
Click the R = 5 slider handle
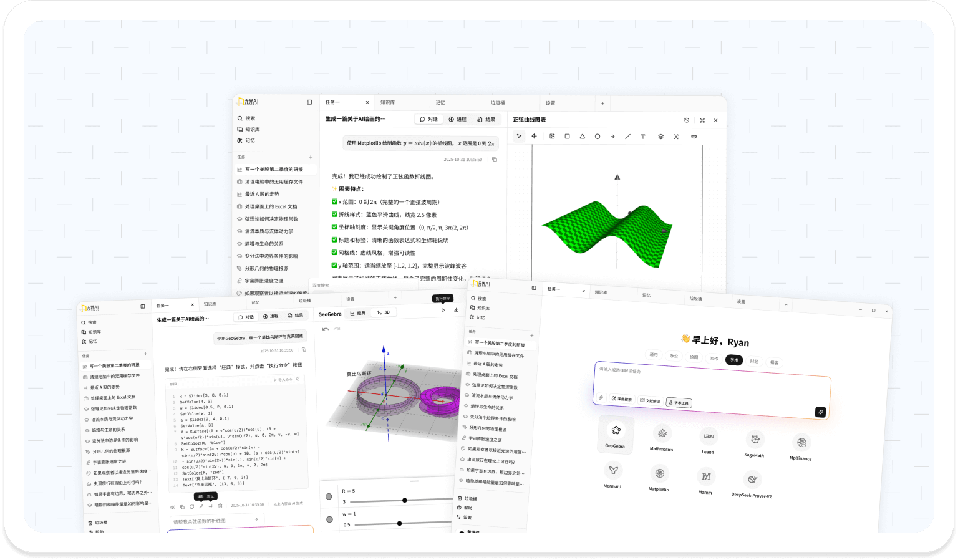coord(405,500)
